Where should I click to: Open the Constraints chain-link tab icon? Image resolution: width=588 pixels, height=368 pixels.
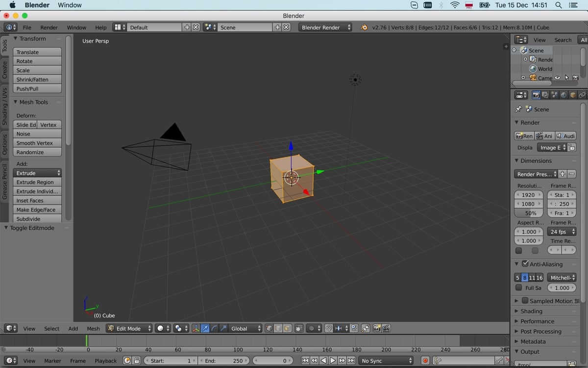[582, 95]
